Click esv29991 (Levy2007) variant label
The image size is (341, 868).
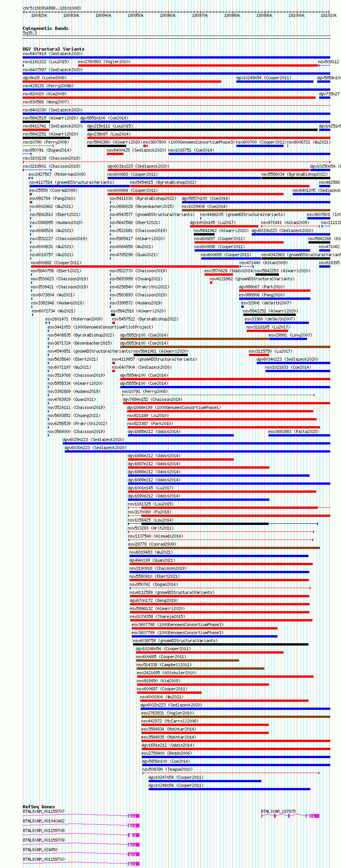pyautogui.click(x=290, y=335)
